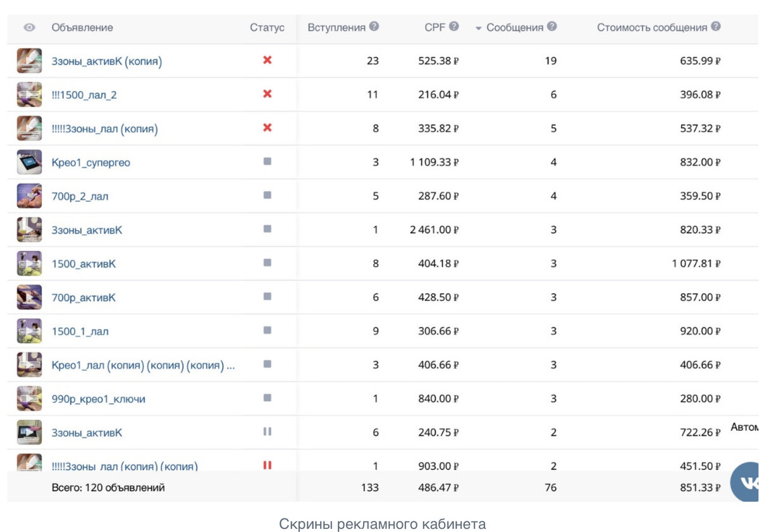Image resolution: width=759 pixels, height=532 pixels.
Task: Open ad 1500_активК
Action: [83, 264]
